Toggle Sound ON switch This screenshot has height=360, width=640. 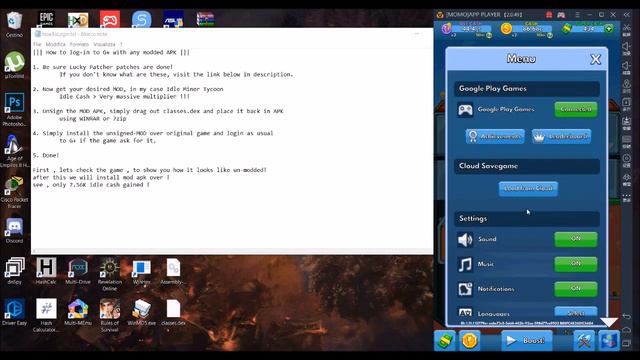[576, 239]
